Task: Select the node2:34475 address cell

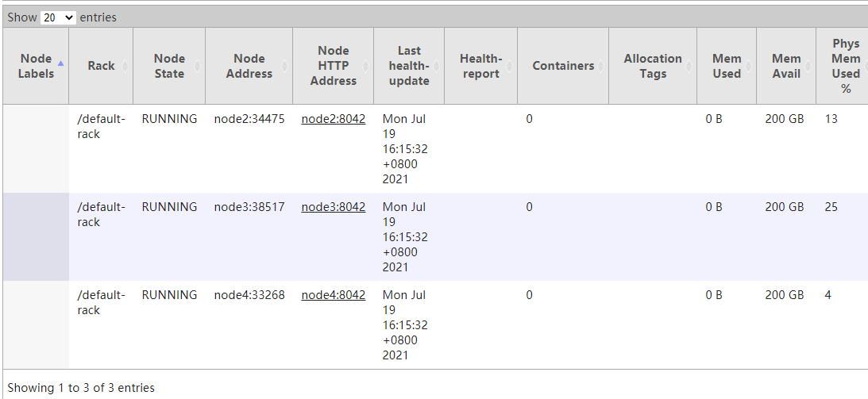Action: coord(249,119)
